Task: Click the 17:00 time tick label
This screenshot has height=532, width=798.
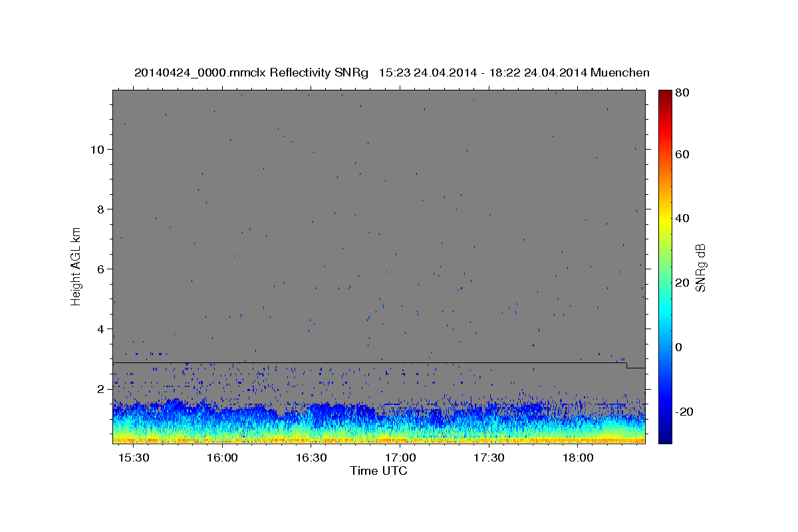Action: [x=401, y=458]
